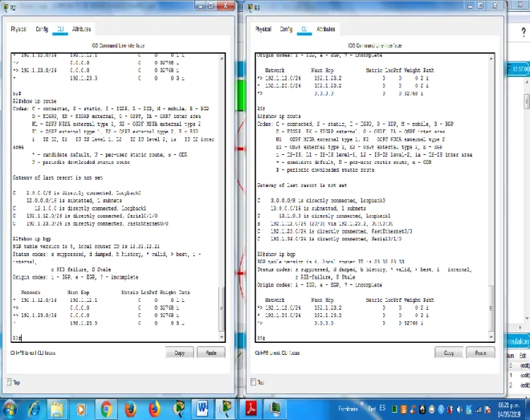Open Microsoft Word from taskbar
The width and height of the screenshot is (530, 420).
[x=202, y=410]
